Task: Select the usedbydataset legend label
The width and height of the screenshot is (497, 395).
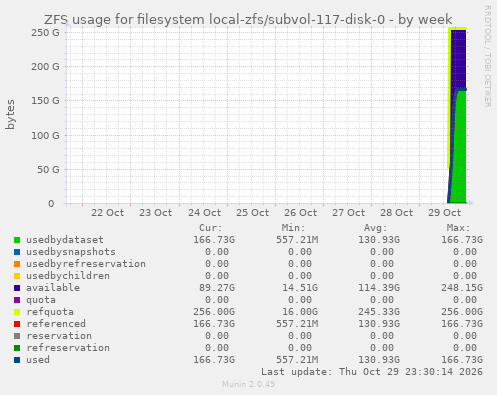Action: pos(65,240)
